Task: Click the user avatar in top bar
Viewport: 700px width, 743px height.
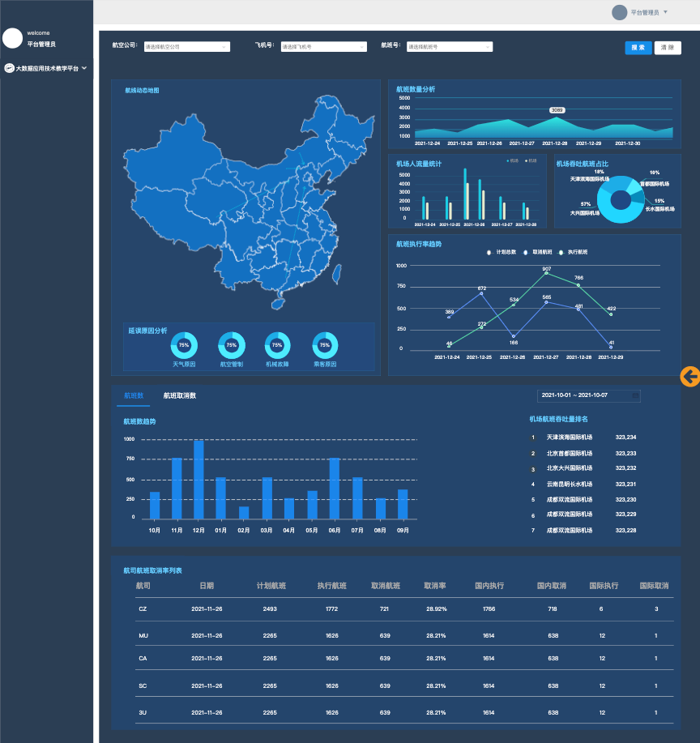Action: tap(619, 12)
